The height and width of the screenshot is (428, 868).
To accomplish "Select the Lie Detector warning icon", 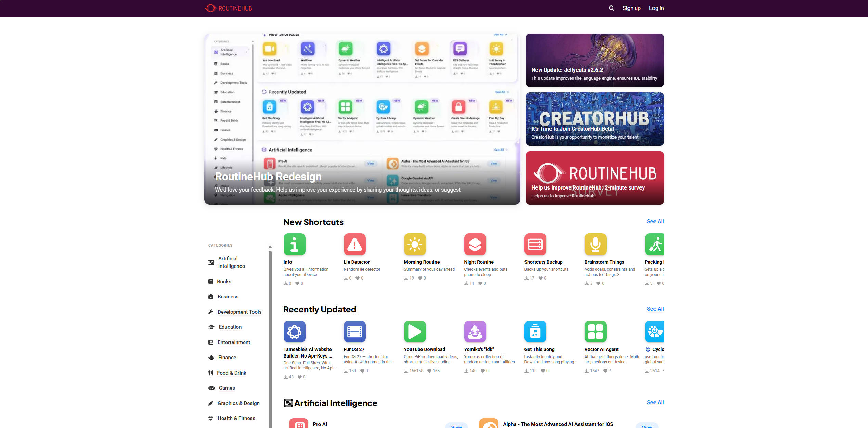I will 355,244.
